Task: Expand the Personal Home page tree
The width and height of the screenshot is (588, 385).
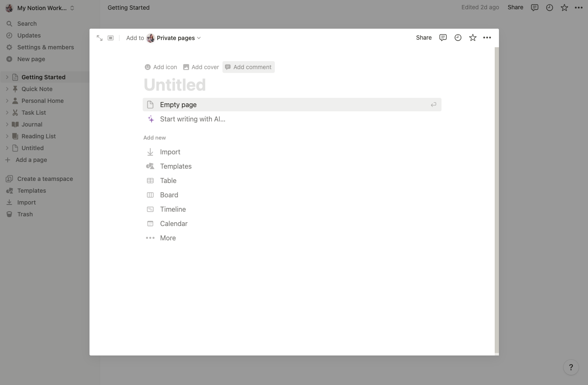Action: (x=7, y=101)
